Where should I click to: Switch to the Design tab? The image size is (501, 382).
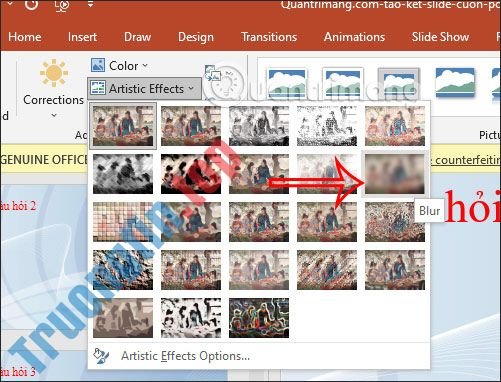tap(196, 37)
